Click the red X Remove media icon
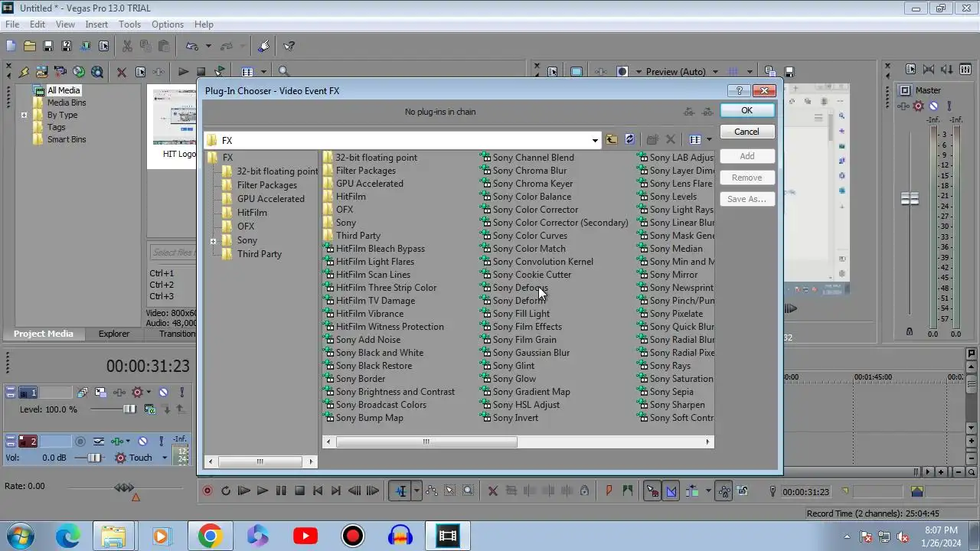Viewport: 980px width, 551px height. 122,72
